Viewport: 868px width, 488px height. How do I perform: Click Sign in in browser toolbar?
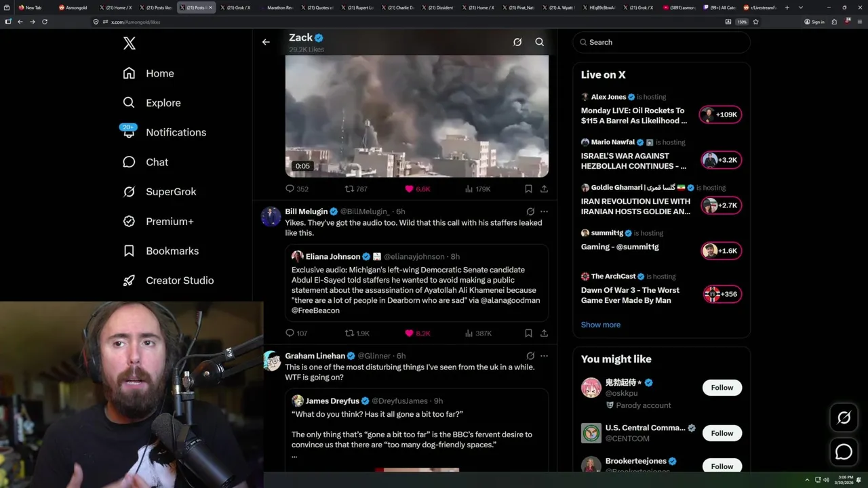coord(814,22)
